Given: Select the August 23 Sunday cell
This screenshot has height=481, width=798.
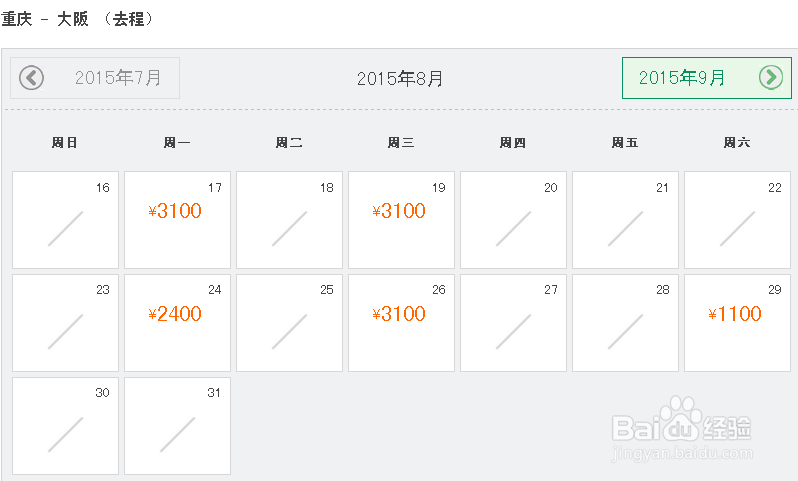Looking at the screenshot, I should point(65,323).
